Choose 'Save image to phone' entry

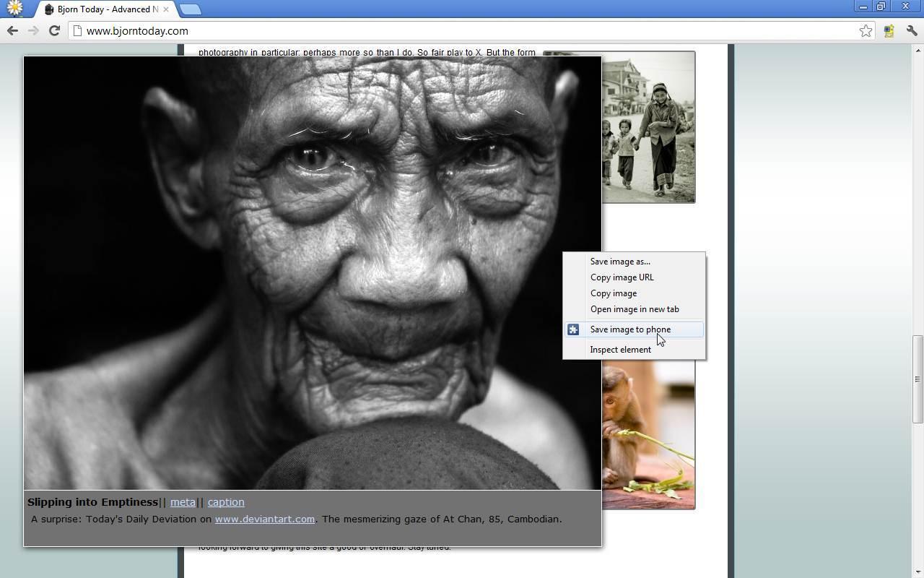pyautogui.click(x=634, y=329)
